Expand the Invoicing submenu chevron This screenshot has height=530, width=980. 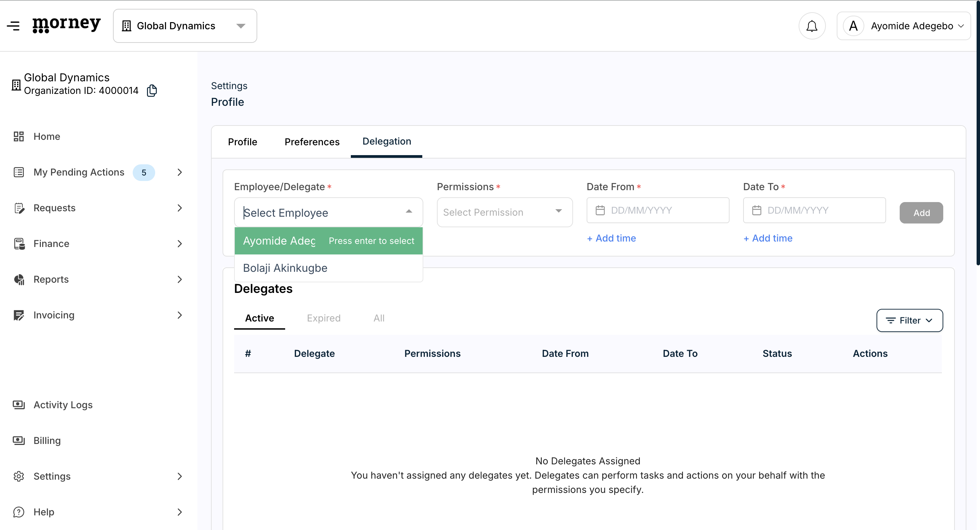[x=180, y=315]
